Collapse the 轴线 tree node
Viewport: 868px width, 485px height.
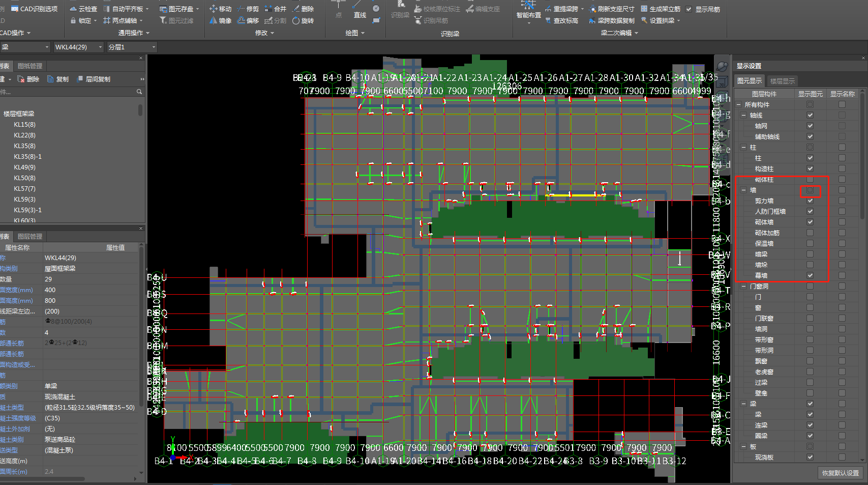(x=744, y=116)
